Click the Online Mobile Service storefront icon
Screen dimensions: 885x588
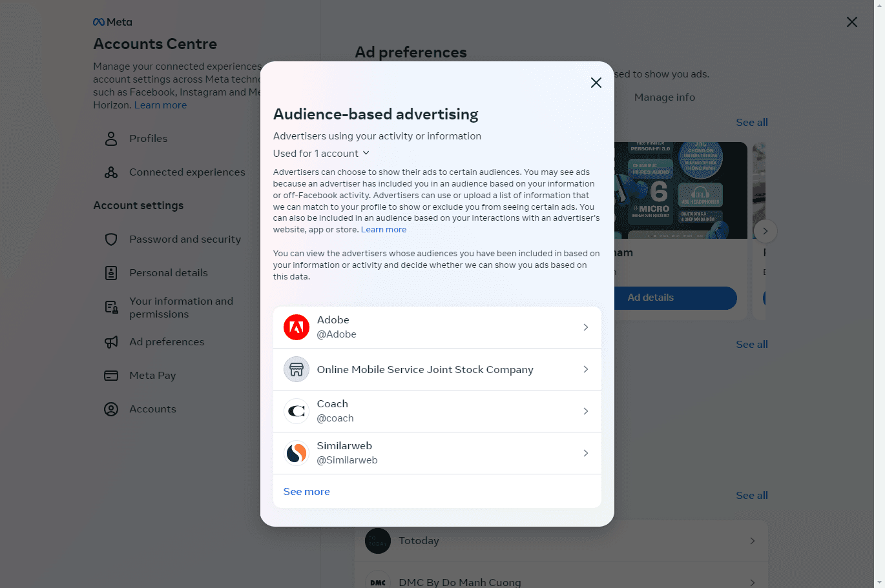[297, 369]
